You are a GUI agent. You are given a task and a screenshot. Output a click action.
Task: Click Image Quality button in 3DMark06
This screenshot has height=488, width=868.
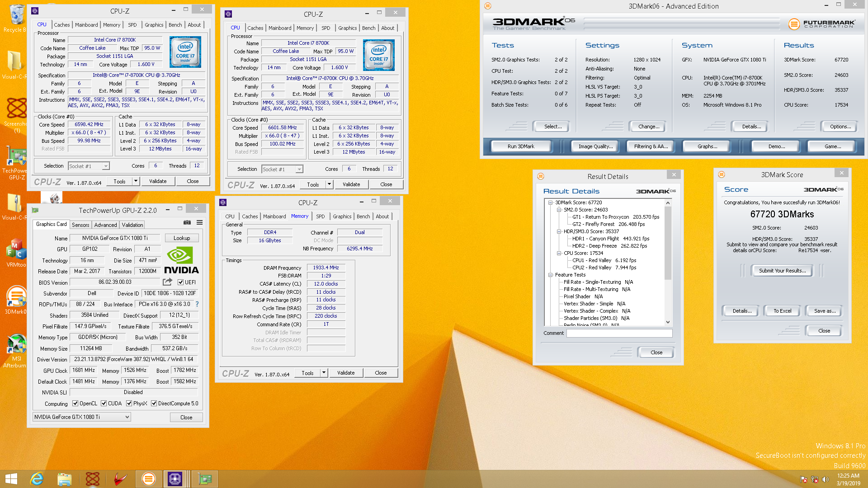595,146
